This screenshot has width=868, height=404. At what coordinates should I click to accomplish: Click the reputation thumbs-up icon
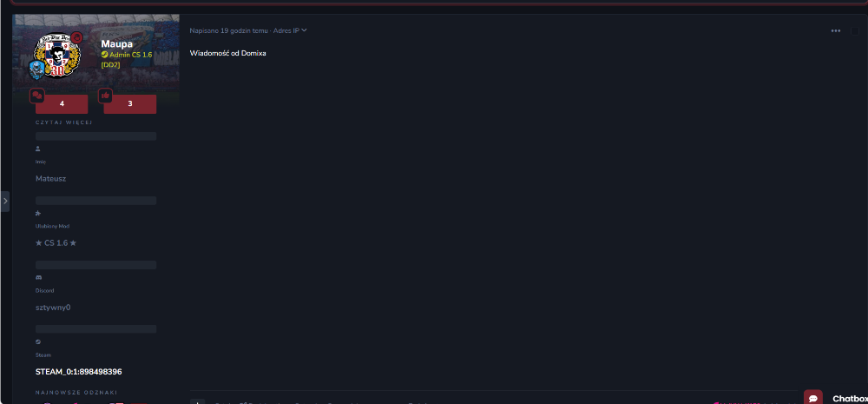pyautogui.click(x=105, y=96)
